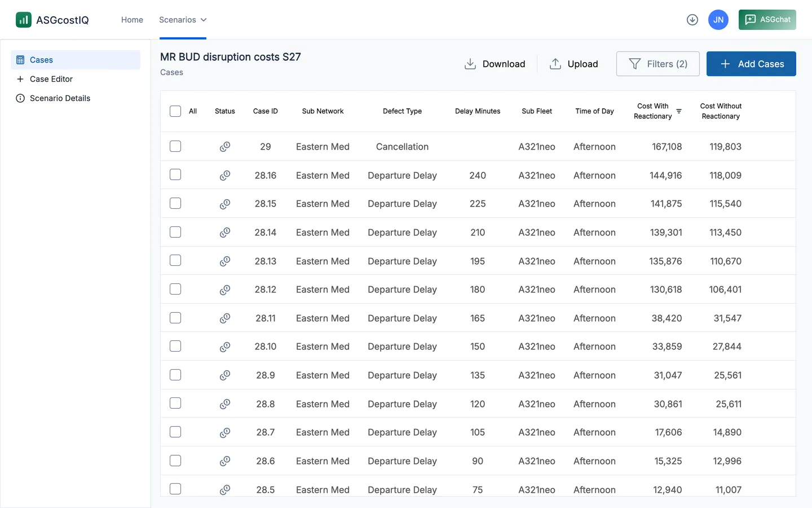Click the Upload button
The width and height of the screenshot is (812, 508).
[573, 64]
